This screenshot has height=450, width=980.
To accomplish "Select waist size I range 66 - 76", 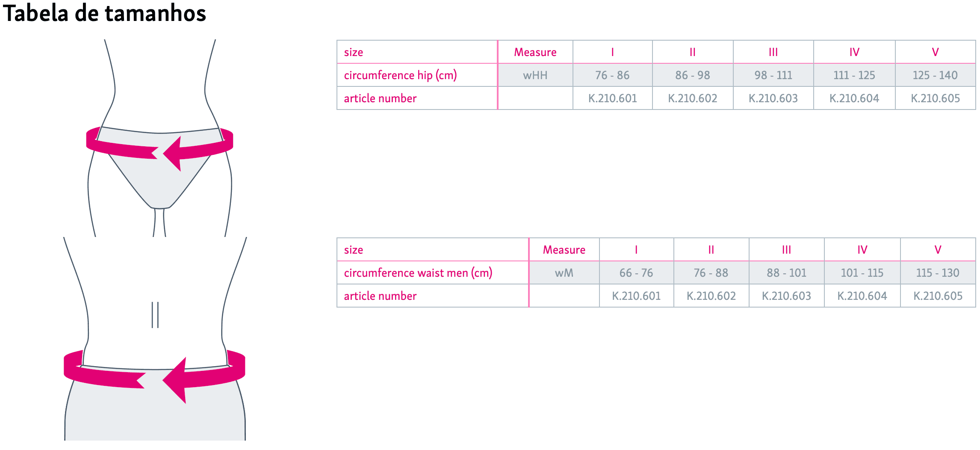I will (636, 273).
